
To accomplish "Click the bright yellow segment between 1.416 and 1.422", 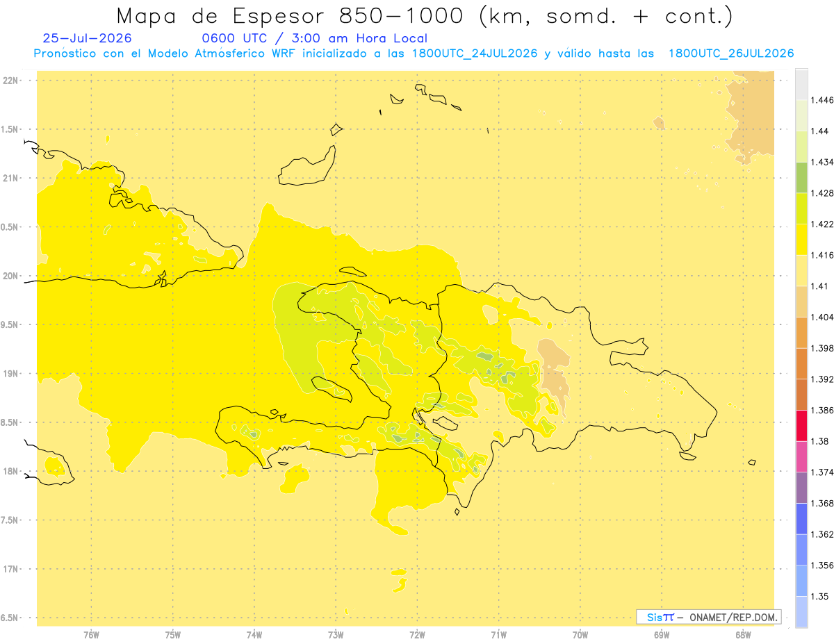I will click(x=801, y=240).
